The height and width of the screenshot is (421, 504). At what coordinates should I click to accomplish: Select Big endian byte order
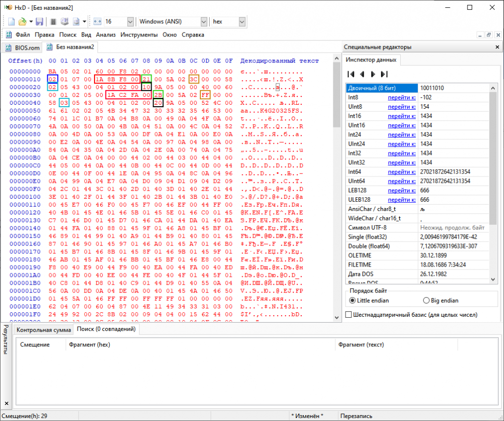(441, 301)
